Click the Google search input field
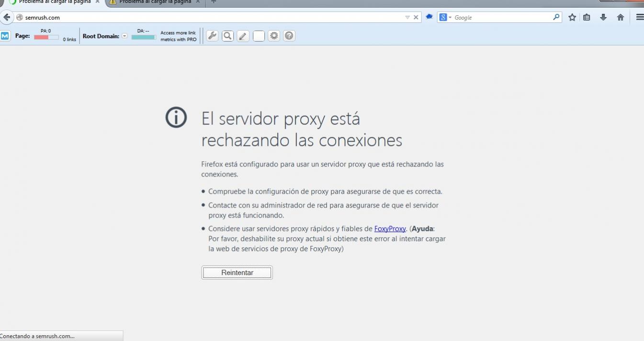The width and height of the screenshot is (644, 341). (502, 17)
